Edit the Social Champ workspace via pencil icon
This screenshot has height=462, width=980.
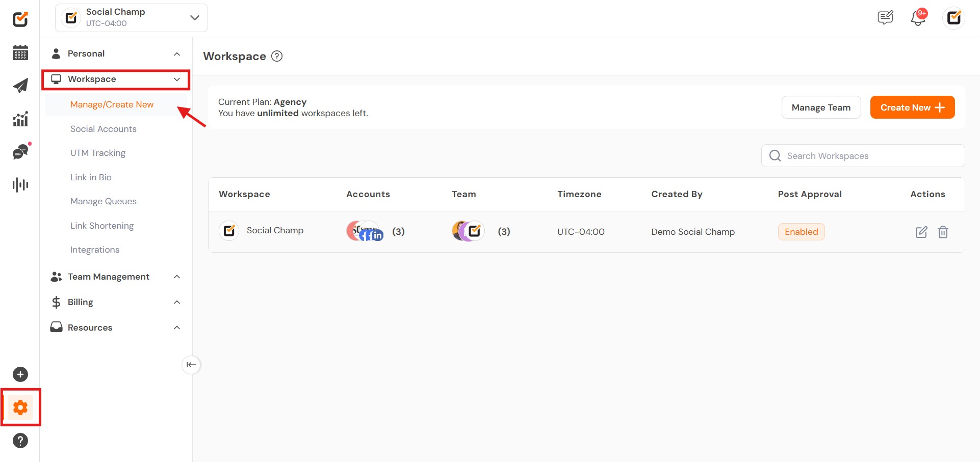coord(921,232)
